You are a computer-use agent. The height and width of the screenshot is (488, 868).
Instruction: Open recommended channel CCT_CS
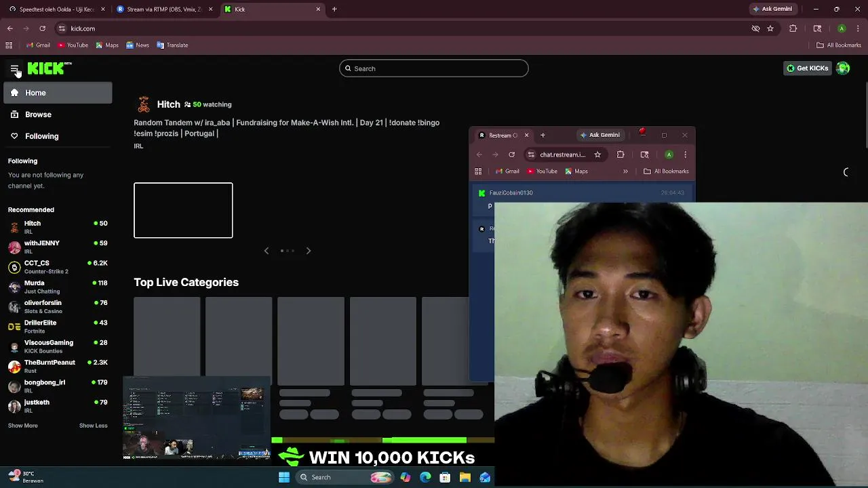point(58,267)
